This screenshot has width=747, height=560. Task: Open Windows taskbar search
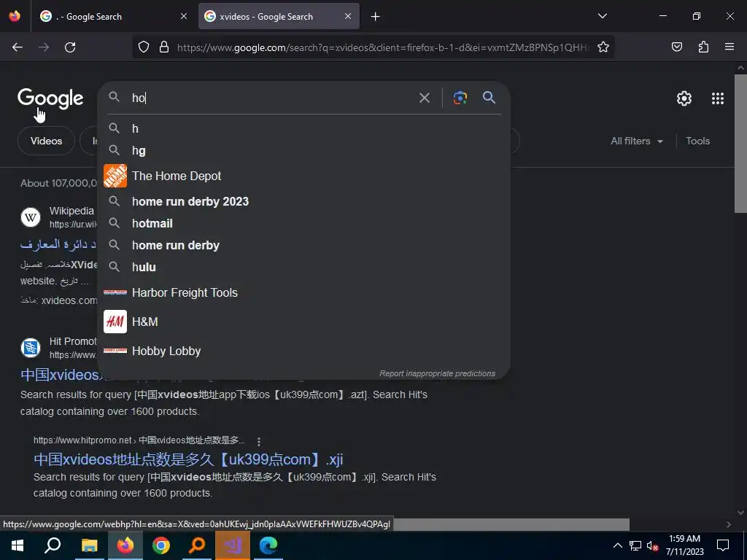pos(53,545)
